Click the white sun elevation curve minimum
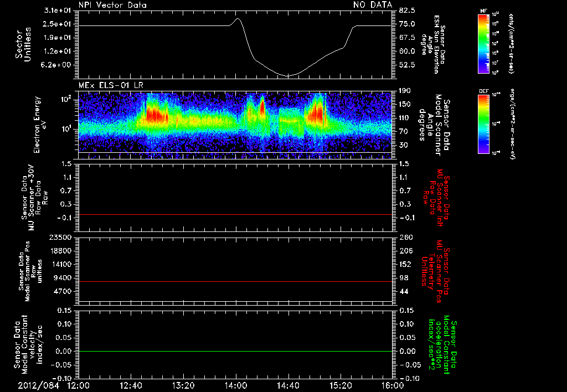This screenshot has width=567, height=392. [288, 76]
